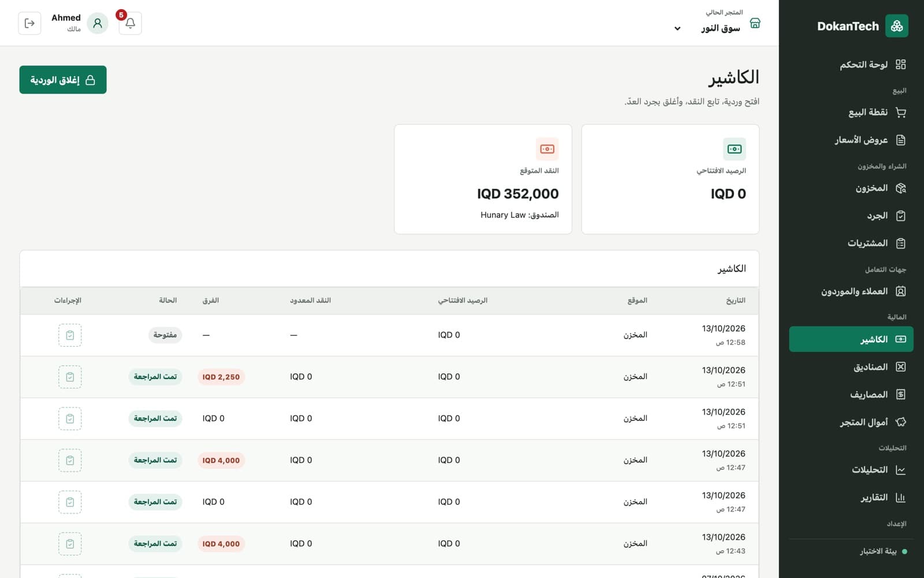Click إغلاق الوردية button
Image resolution: width=924 pixels, height=578 pixels.
63,80
